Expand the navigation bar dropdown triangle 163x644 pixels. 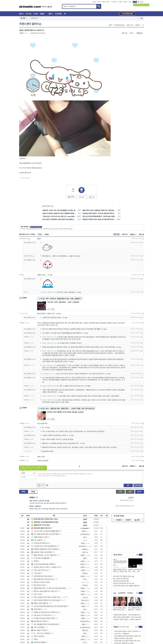(x=65, y=14)
